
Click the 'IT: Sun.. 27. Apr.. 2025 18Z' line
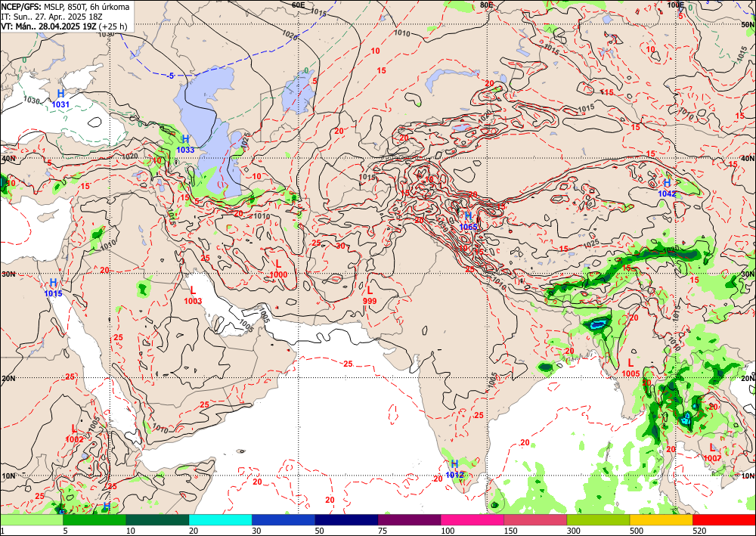[51, 17]
